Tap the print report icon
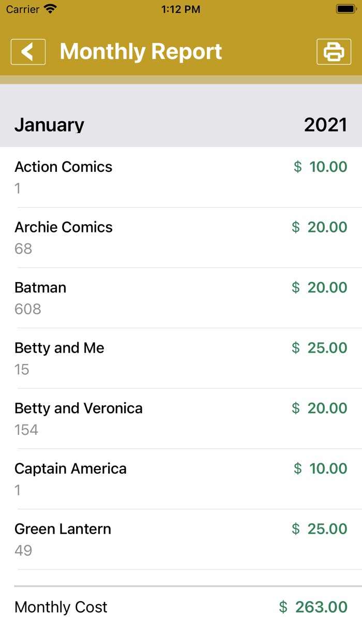The width and height of the screenshot is (362, 644). point(334,51)
